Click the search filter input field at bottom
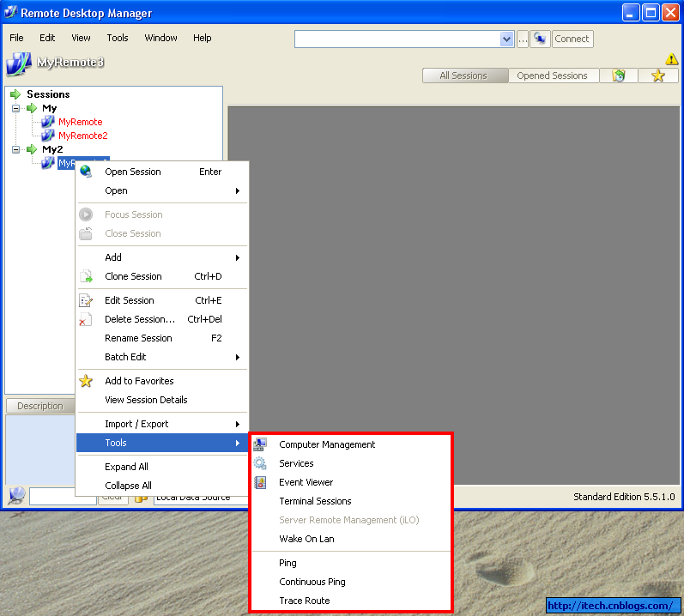Viewport: 684px width, 616px height. point(63,497)
